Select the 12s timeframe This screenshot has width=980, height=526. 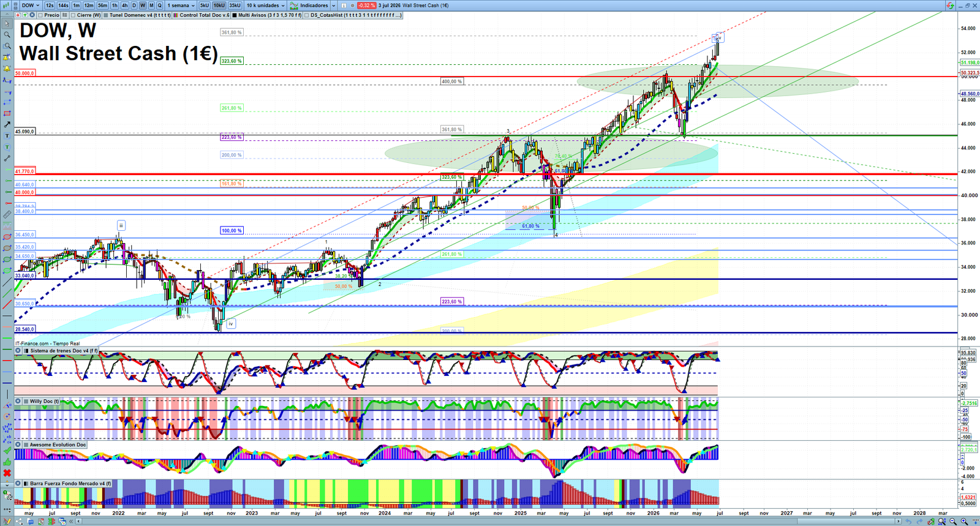50,6
